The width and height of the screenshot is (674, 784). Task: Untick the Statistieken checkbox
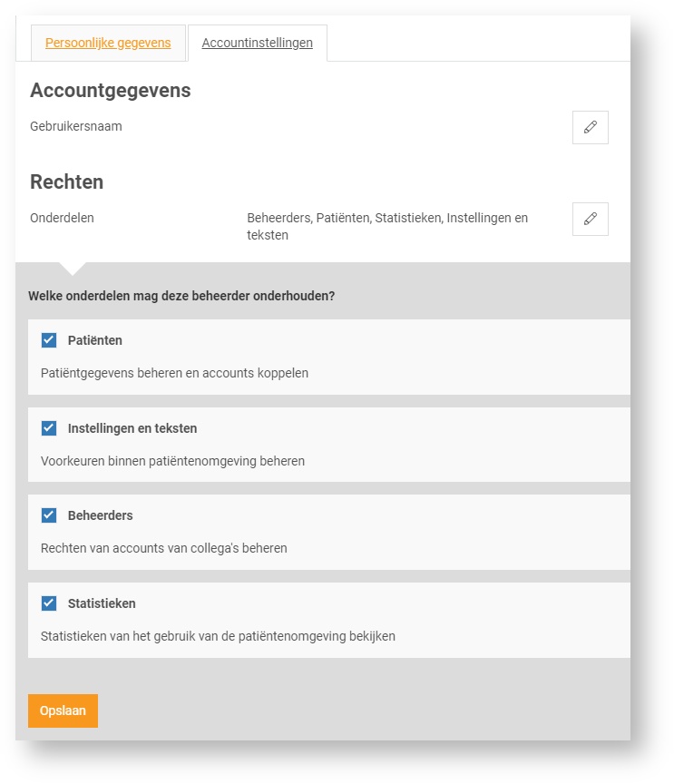tap(49, 603)
